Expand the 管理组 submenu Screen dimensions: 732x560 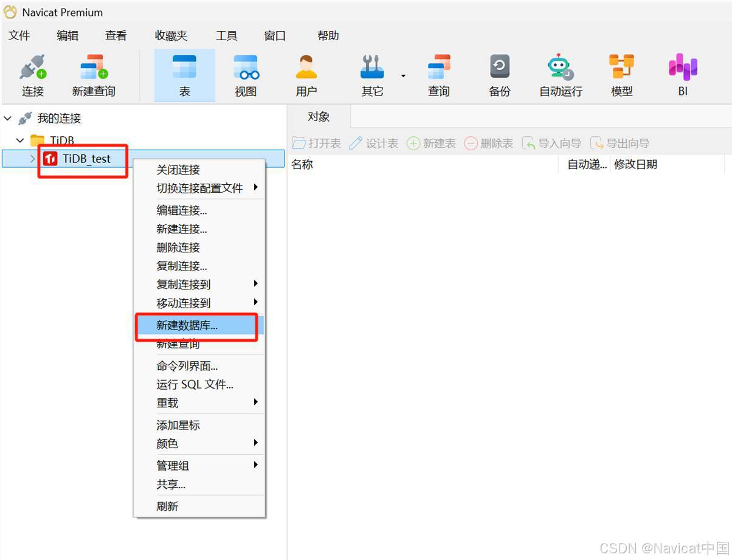pos(256,465)
